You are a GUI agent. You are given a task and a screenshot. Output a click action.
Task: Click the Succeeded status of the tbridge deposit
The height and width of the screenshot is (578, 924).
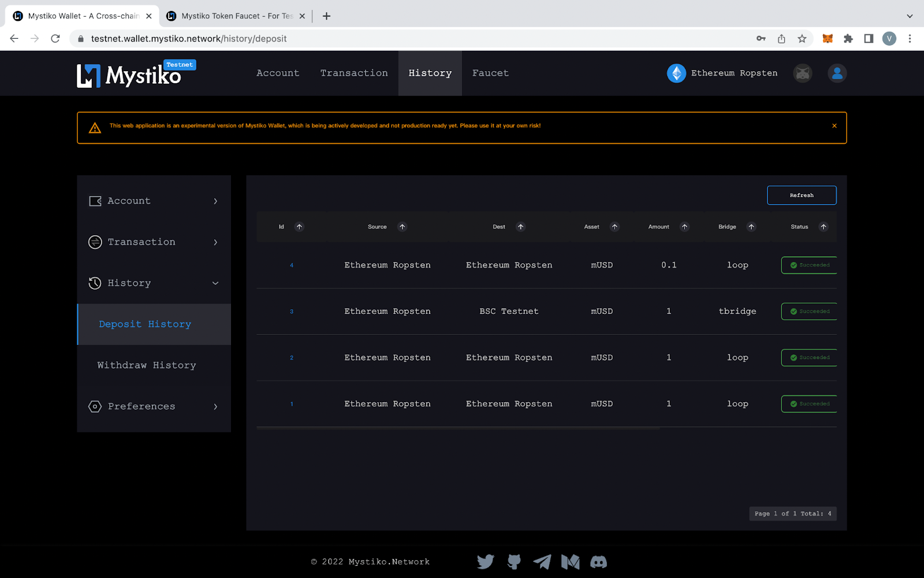click(809, 312)
